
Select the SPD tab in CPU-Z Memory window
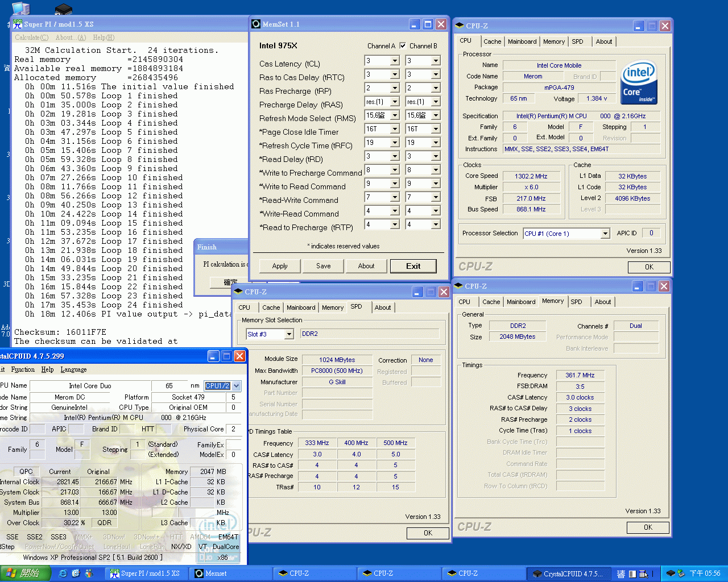(x=576, y=302)
